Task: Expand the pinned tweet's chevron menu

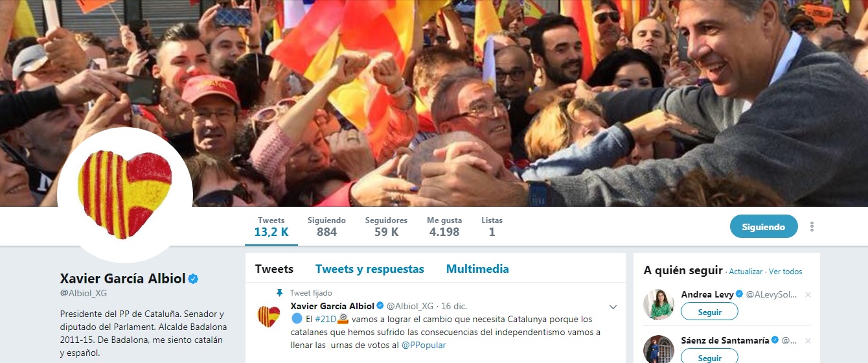Action: [613, 307]
